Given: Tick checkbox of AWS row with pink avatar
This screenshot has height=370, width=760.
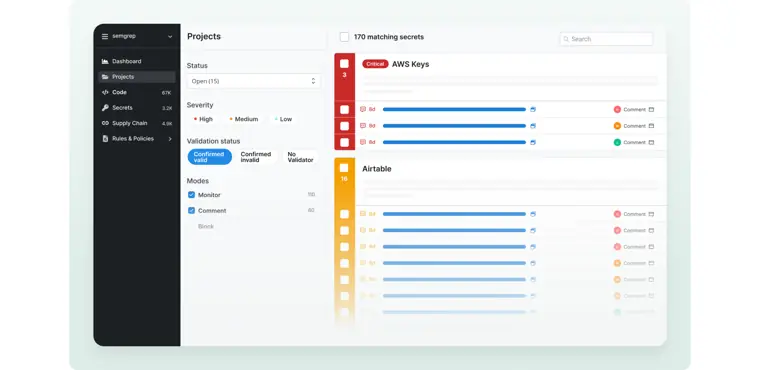Looking at the screenshot, I should pos(344,110).
